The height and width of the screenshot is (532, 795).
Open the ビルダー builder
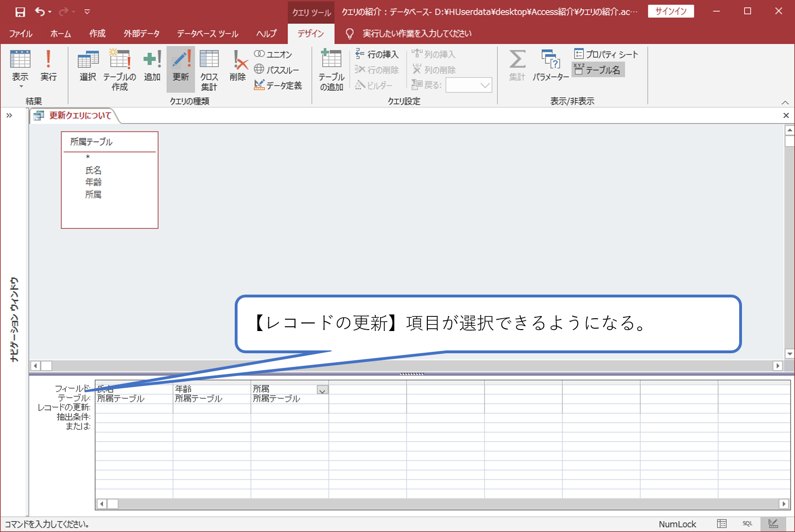point(374,85)
